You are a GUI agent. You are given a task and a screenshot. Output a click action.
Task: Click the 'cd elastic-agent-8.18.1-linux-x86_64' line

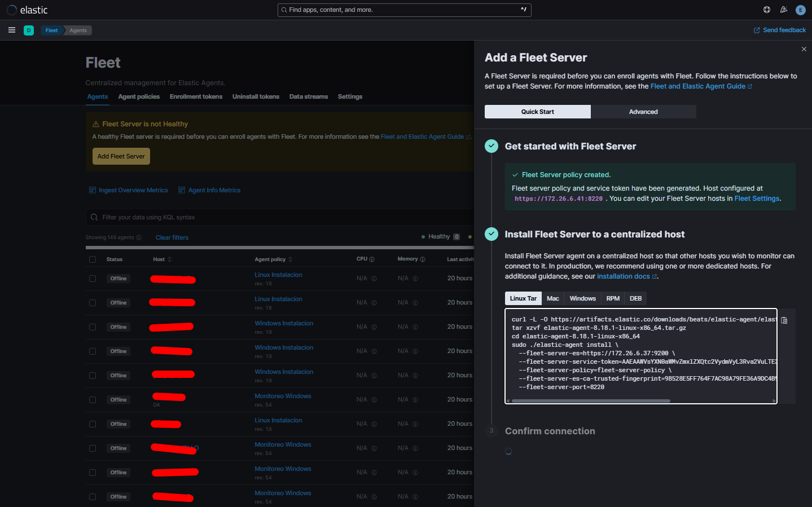(x=576, y=337)
